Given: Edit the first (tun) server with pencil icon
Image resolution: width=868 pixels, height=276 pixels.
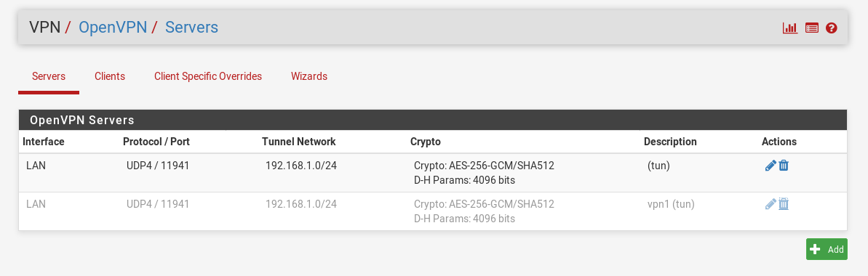Looking at the screenshot, I should [770, 166].
